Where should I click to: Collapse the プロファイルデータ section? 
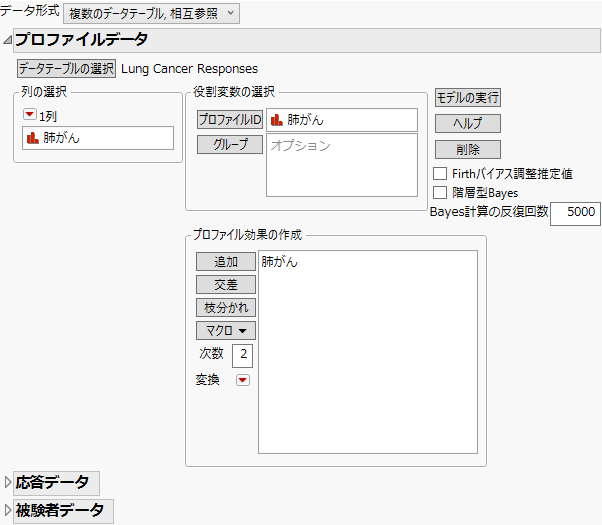(x=8, y=40)
